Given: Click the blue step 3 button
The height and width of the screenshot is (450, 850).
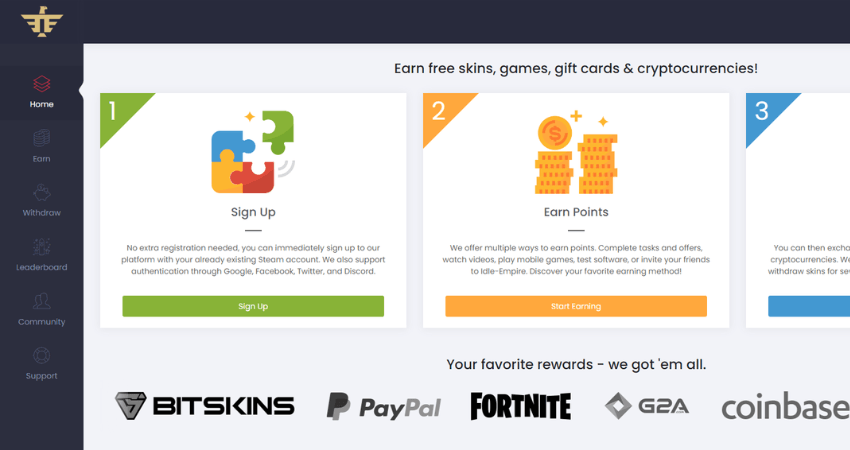Looking at the screenshot, I should (809, 306).
